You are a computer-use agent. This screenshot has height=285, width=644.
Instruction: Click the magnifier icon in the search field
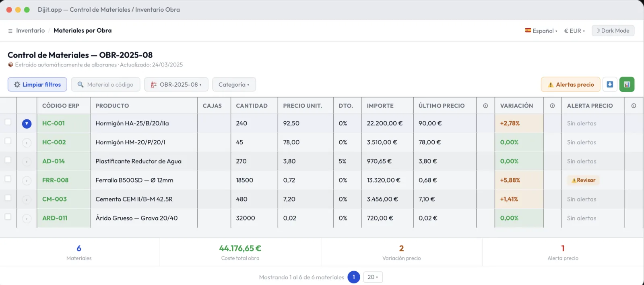click(x=80, y=85)
